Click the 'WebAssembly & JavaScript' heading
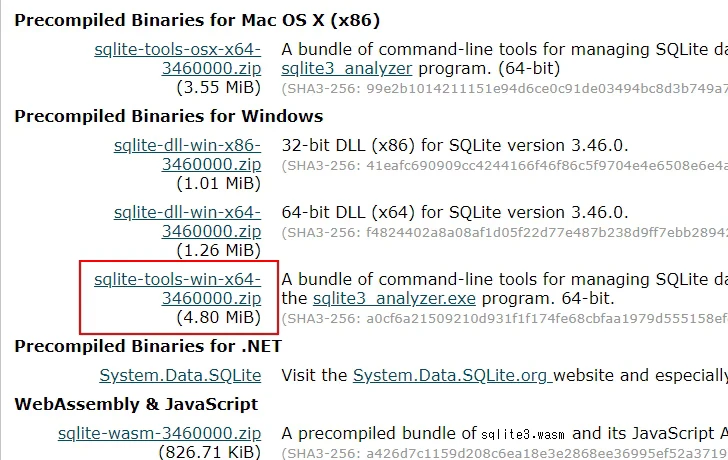 point(136,404)
